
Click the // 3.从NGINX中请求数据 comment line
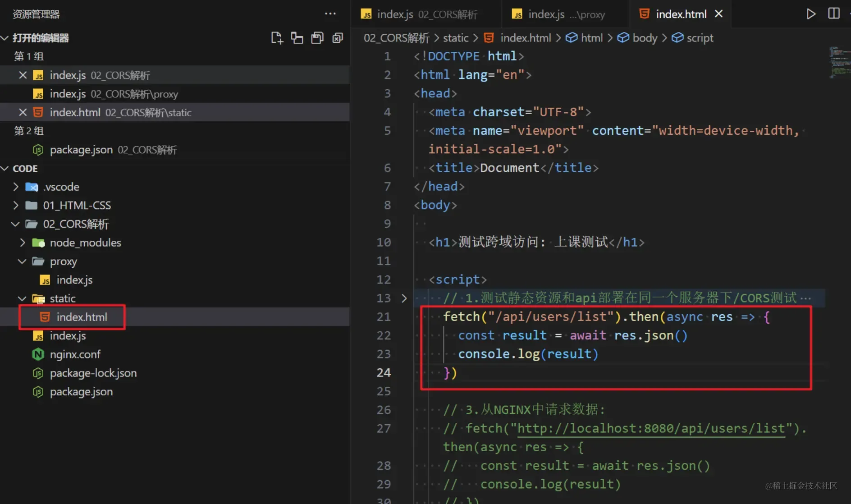tap(524, 410)
